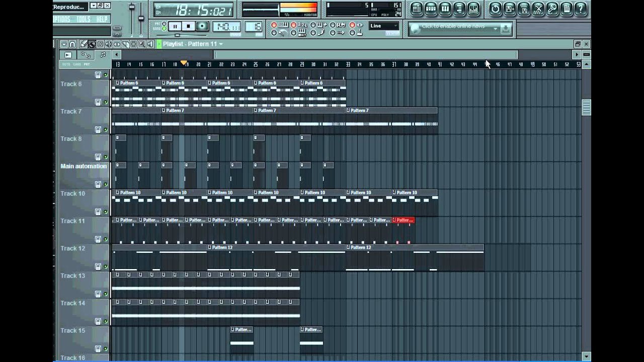Click the Track 7 name label
The image size is (644, 362).
click(71, 112)
